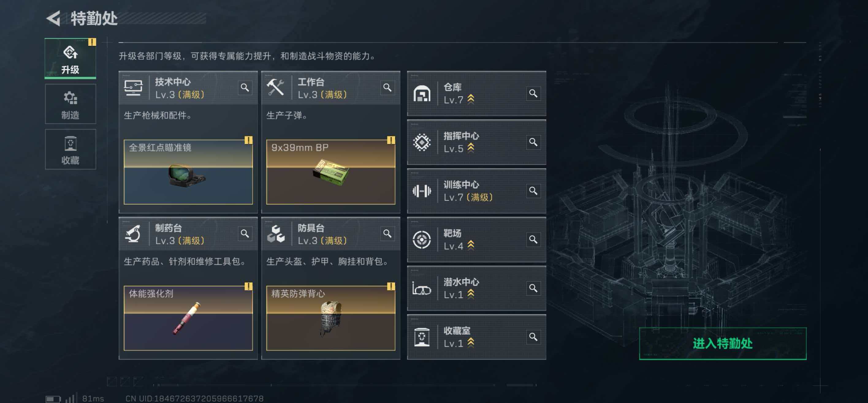Open the 体能强化剂 item card
Viewport: 868px width, 403px height.
click(188, 318)
